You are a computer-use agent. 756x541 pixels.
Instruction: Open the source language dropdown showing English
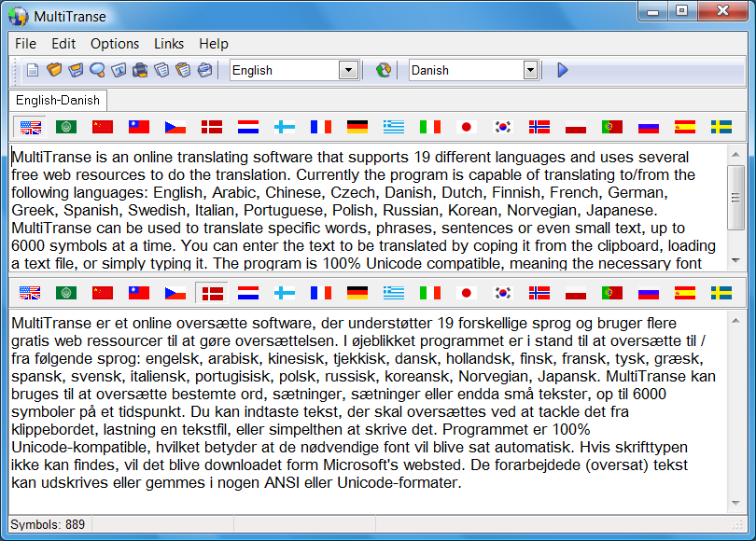pos(347,69)
